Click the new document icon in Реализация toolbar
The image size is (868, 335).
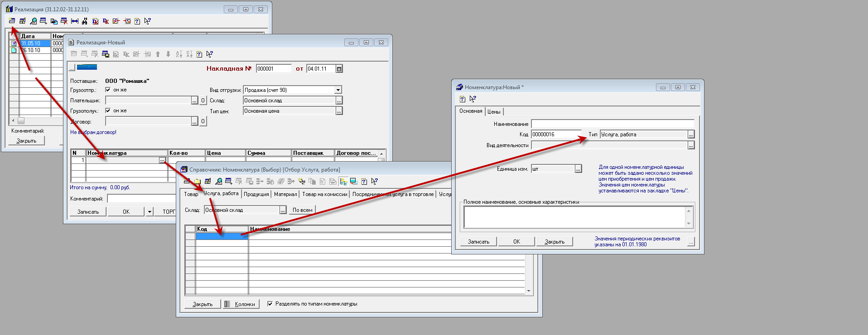click(12, 21)
